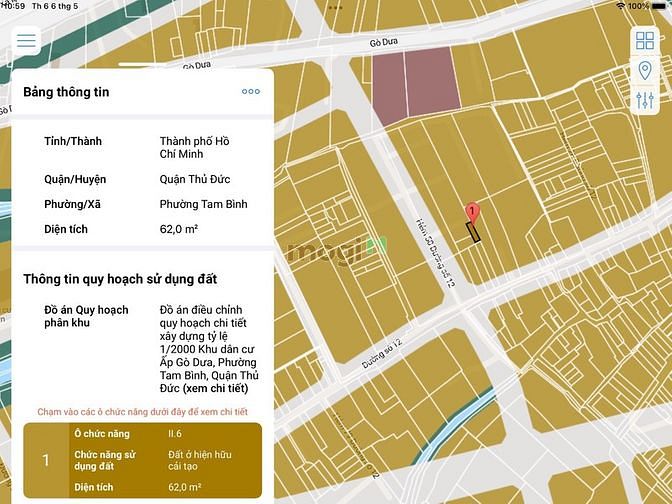Tap the three-dots options in Bảng thông tin
672x504 pixels.
point(251,92)
